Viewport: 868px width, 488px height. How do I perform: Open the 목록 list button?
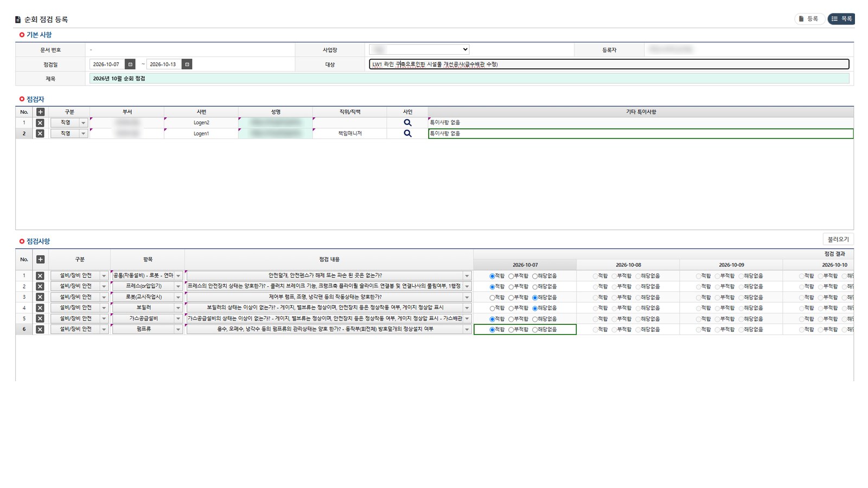(841, 19)
